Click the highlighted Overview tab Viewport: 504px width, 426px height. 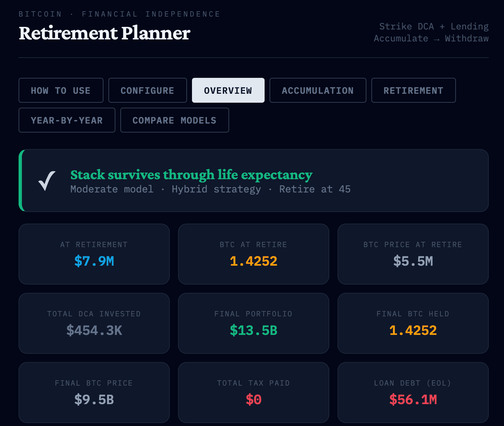(228, 90)
